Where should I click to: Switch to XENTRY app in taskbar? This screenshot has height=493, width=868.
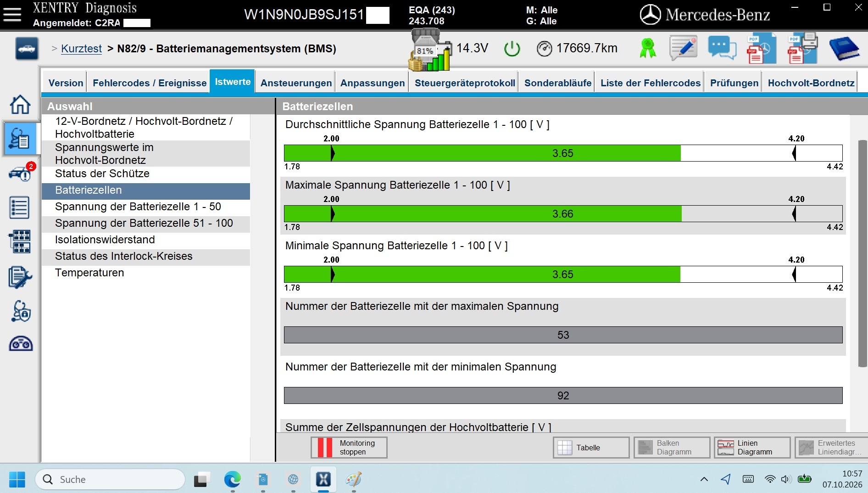coord(323,480)
